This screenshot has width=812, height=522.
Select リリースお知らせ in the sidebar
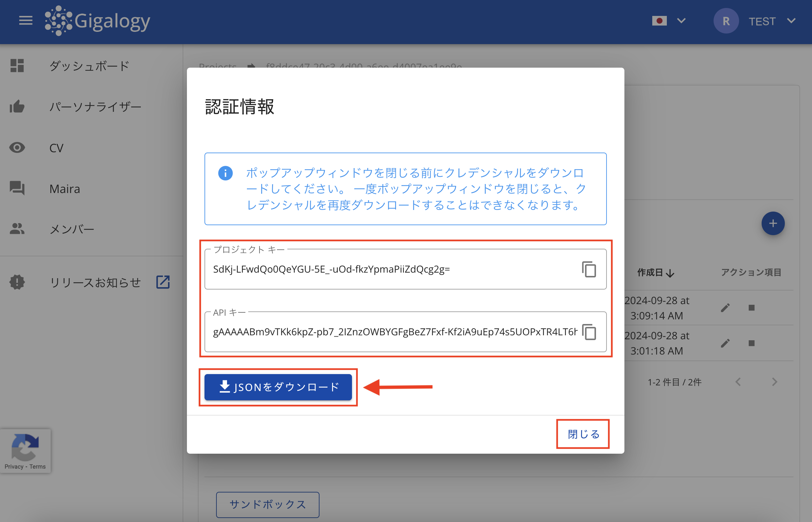point(95,282)
